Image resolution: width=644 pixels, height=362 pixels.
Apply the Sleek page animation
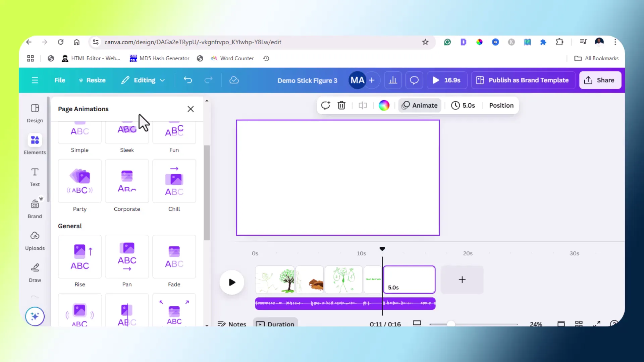pos(127,137)
